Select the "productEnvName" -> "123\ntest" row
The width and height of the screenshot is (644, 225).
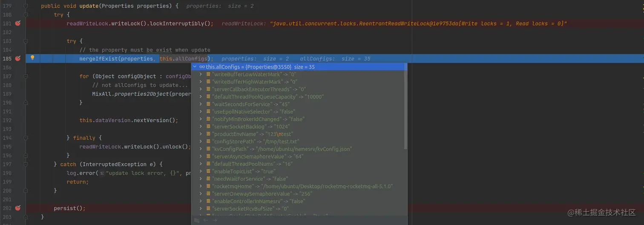click(x=252, y=134)
